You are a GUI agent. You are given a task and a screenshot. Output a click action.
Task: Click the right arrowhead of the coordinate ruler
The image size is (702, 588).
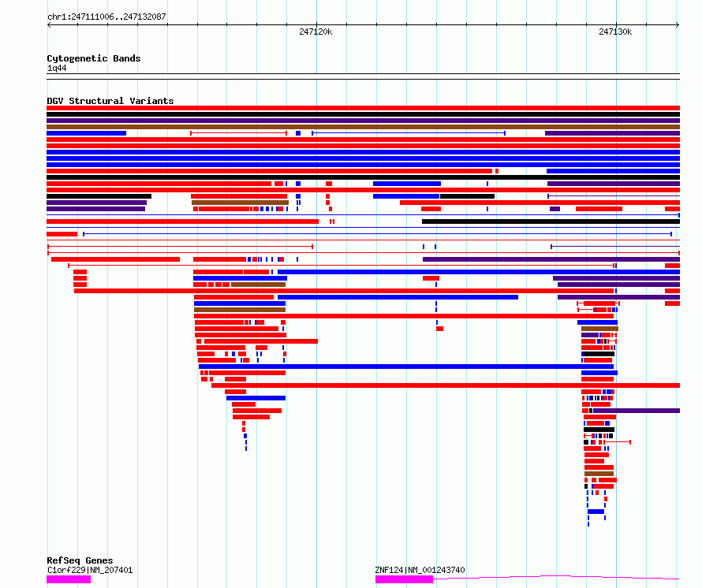click(678, 25)
